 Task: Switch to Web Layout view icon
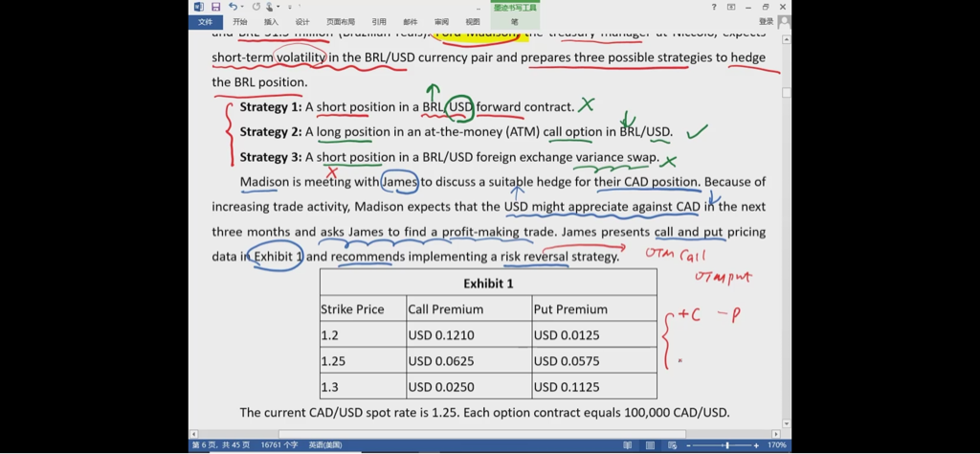(673, 445)
